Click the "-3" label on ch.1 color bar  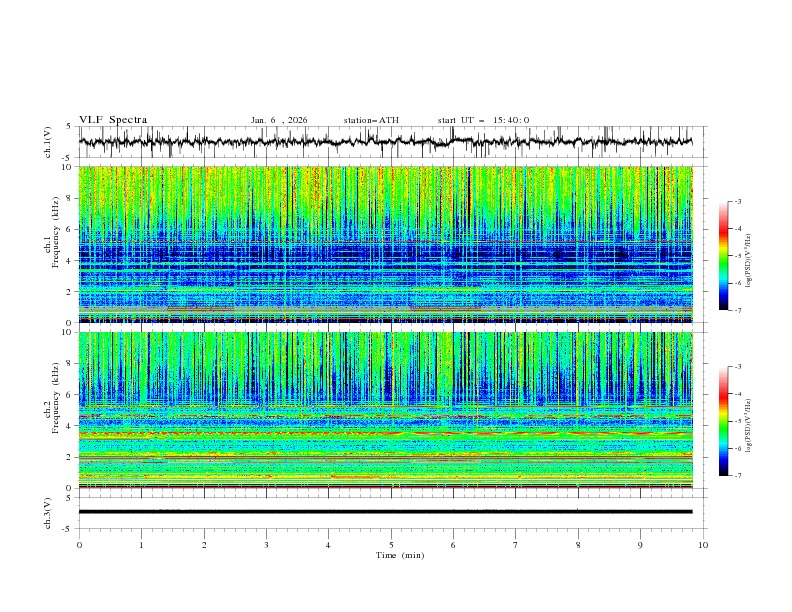737,201
